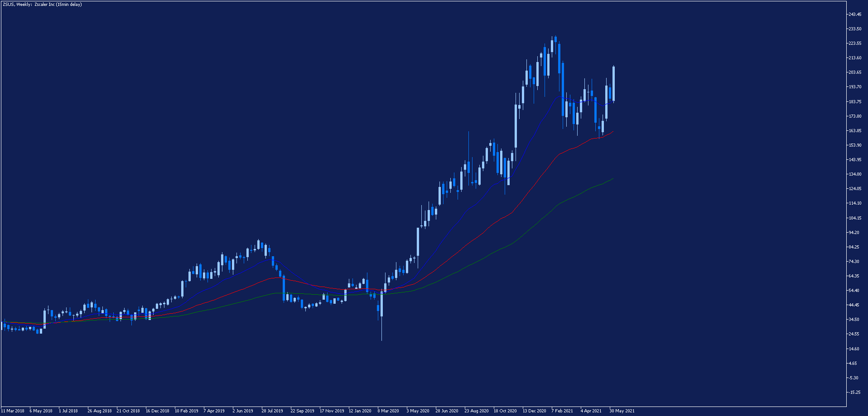Select the right end of green moving average
Image resolution: width=868 pixels, height=416 pixels.
(612, 179)
